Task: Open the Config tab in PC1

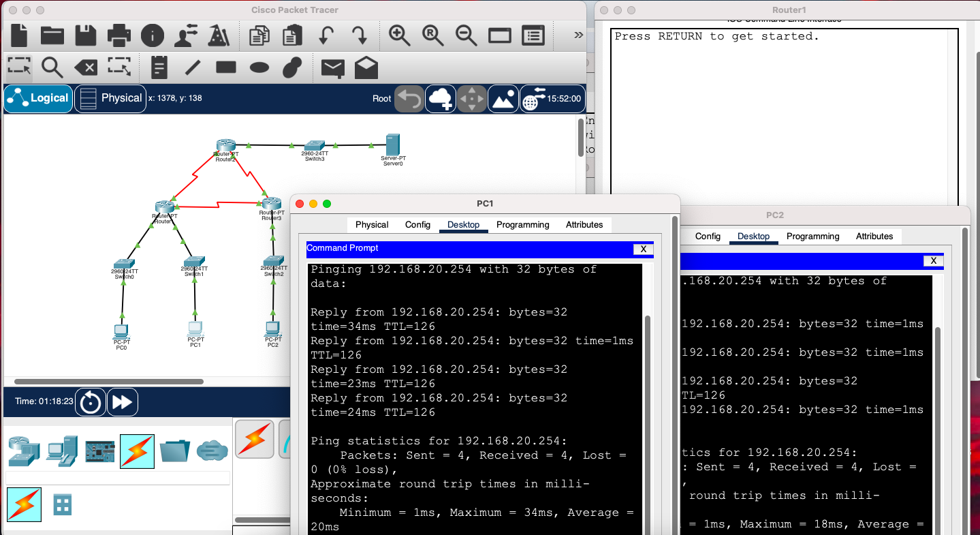Action: (x=417, y=225)
